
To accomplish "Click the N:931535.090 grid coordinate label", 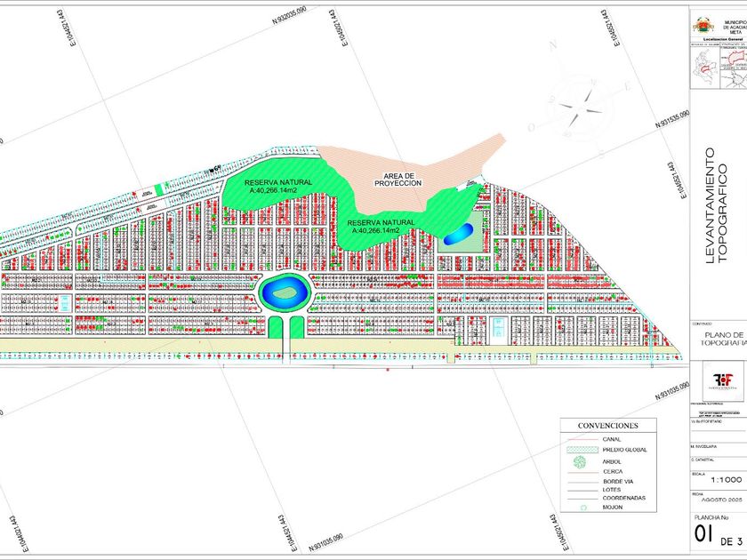I will click(672, 119).
